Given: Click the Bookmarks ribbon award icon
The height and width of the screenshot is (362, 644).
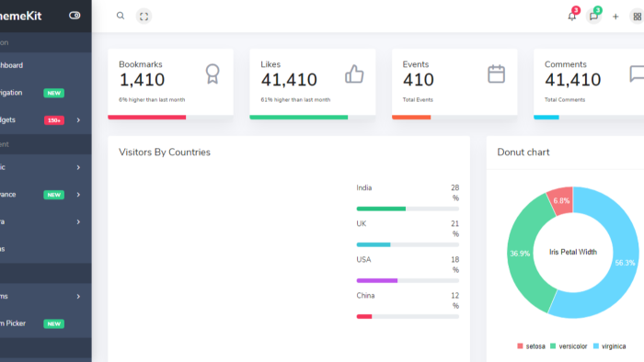Looking at the screenshot, I should [213, 74].
